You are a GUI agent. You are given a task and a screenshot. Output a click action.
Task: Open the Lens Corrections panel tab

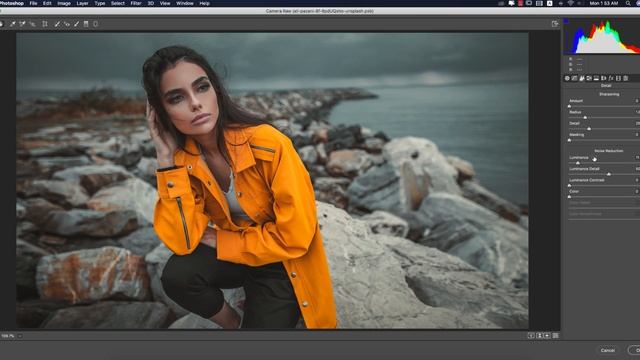(x=604, y=78)
